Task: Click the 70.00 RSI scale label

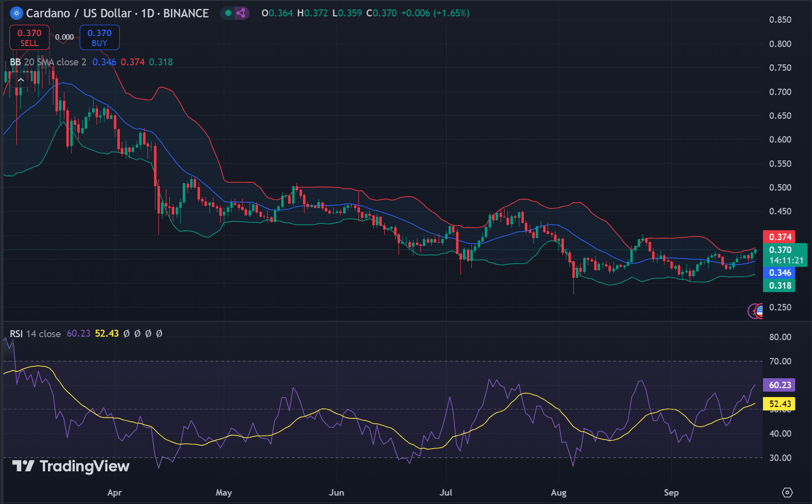Action: 780,361
